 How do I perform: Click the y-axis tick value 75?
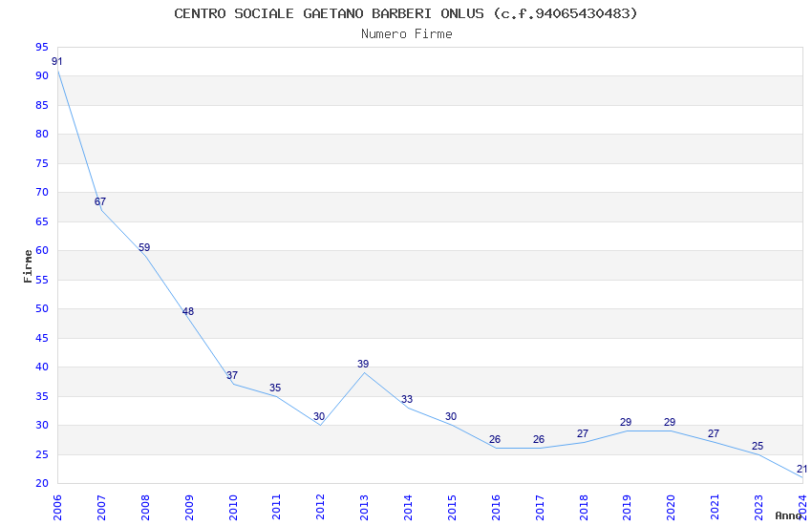tap(42, 163)
